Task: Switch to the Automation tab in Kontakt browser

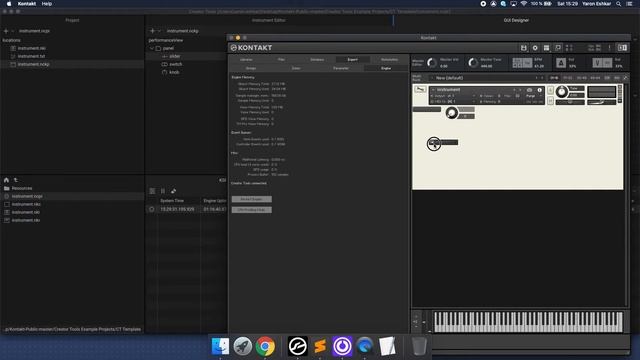Action: 389,60
